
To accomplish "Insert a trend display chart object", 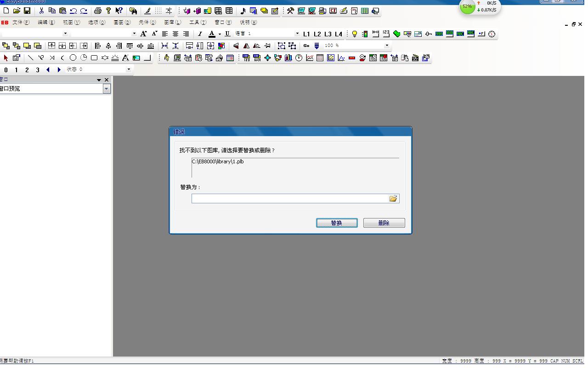I will [x=310, y=58].
